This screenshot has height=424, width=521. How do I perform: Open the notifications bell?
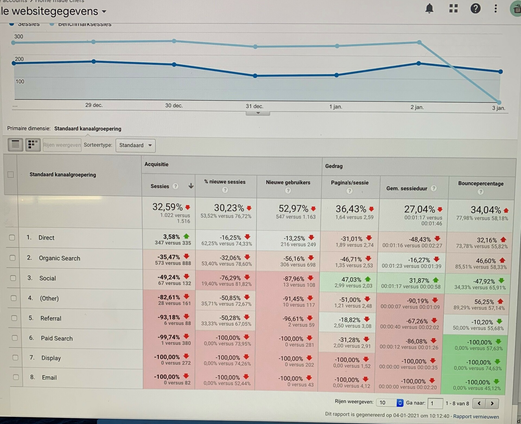coord(430,8)
